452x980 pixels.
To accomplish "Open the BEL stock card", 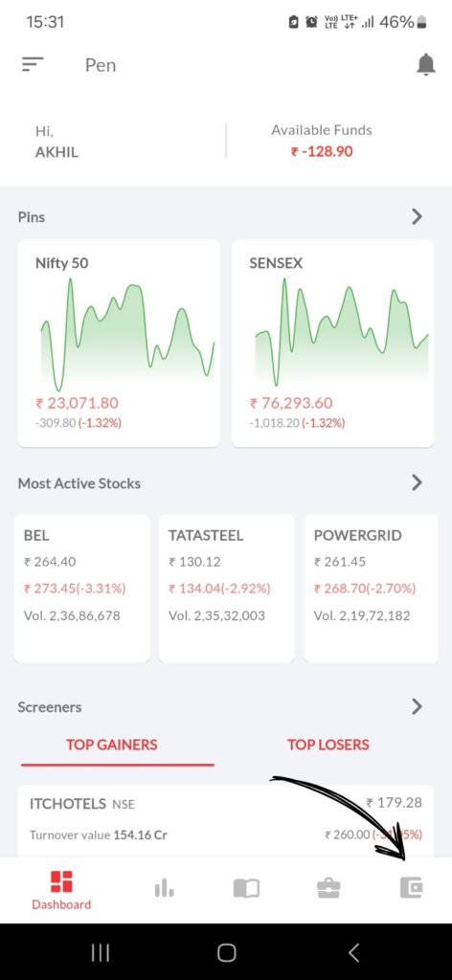I will click(x=82, y=589).
